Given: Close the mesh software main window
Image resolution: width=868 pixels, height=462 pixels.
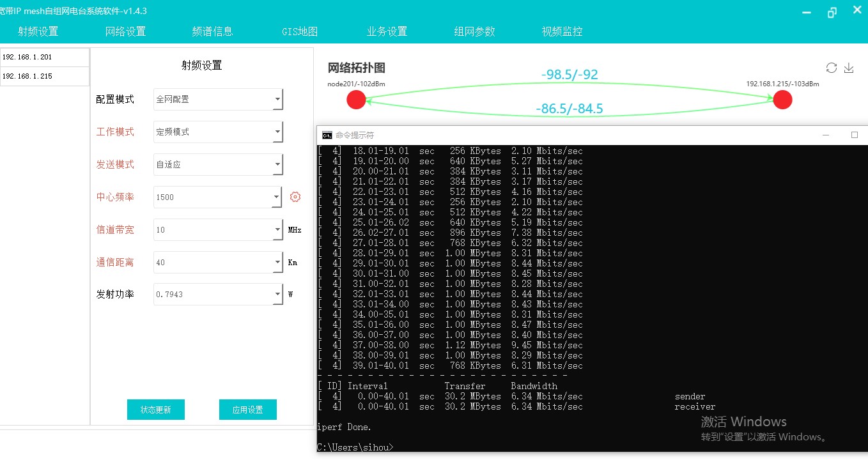Looking at the screenshot, I should click(x=858, y=11).
